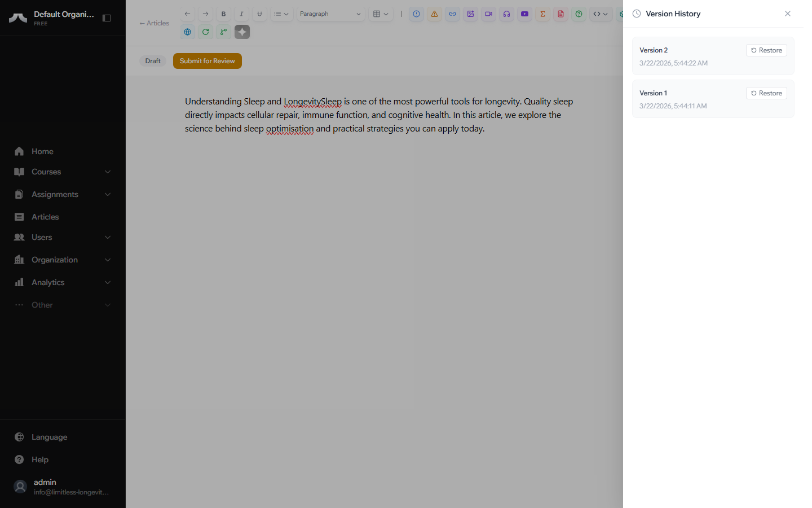The height and width of the screenshot is (508, 812).
Task: Toggle bold formatting in the editor toolbar
Action: click(x=223, y=14)
